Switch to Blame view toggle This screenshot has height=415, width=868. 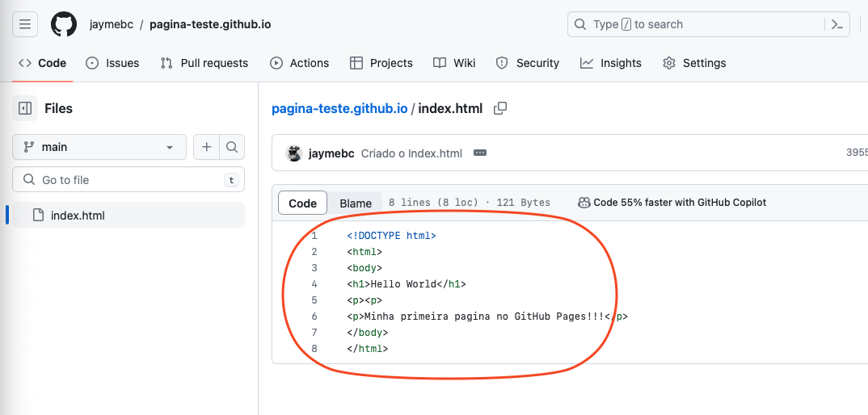356,203
